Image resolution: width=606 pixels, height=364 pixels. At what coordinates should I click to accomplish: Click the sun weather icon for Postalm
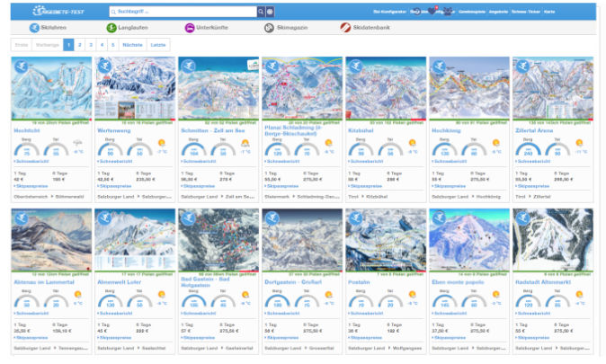click(x=413, y=295)
